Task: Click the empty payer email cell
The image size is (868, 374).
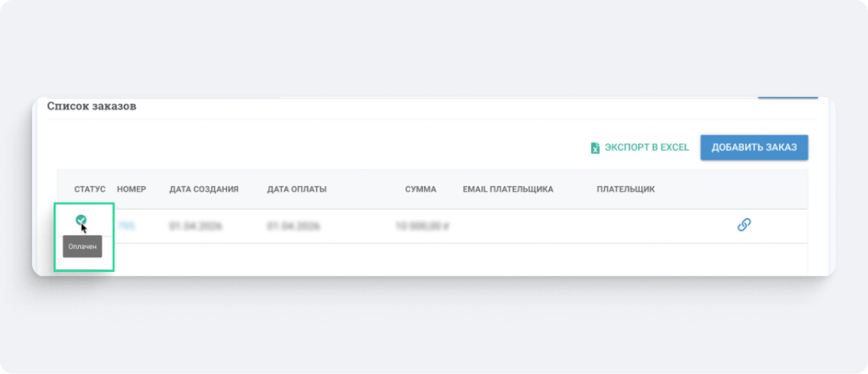Action: 507,226
